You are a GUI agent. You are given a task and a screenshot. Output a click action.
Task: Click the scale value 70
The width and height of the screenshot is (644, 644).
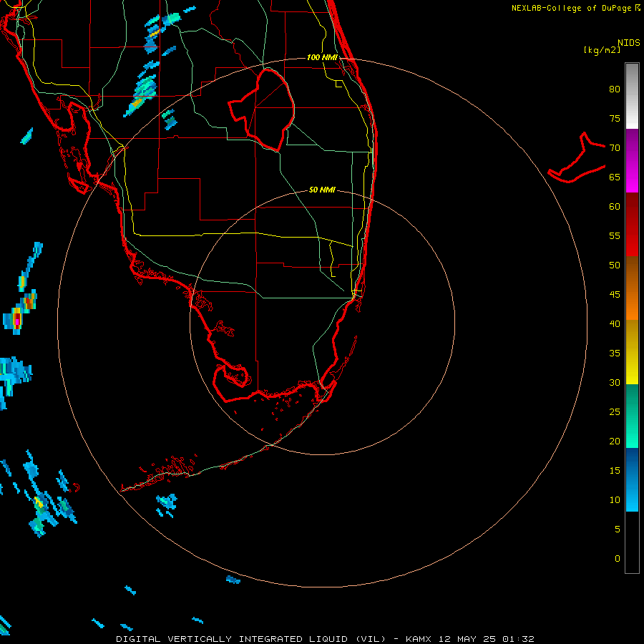pyautogui.click(x=615, y=148)
